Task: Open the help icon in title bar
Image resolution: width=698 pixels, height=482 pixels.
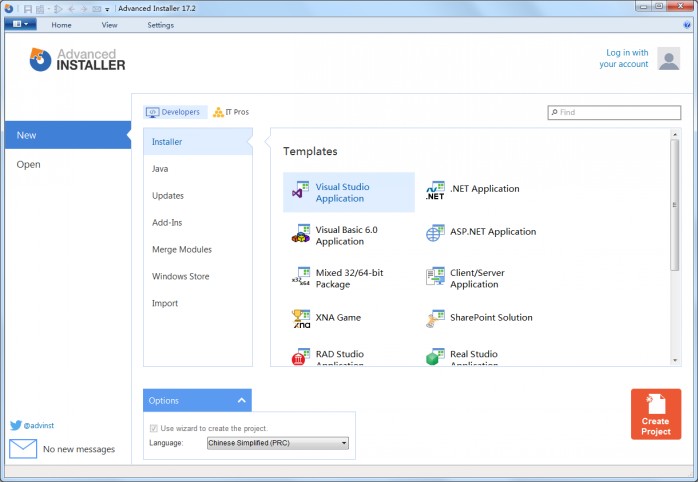Action: tap(687, 25)
